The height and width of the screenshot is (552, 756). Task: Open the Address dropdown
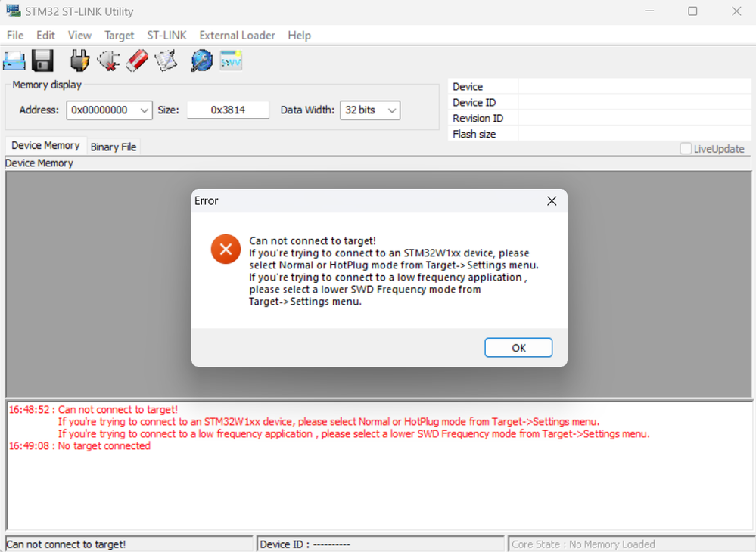tap(144, 110)
